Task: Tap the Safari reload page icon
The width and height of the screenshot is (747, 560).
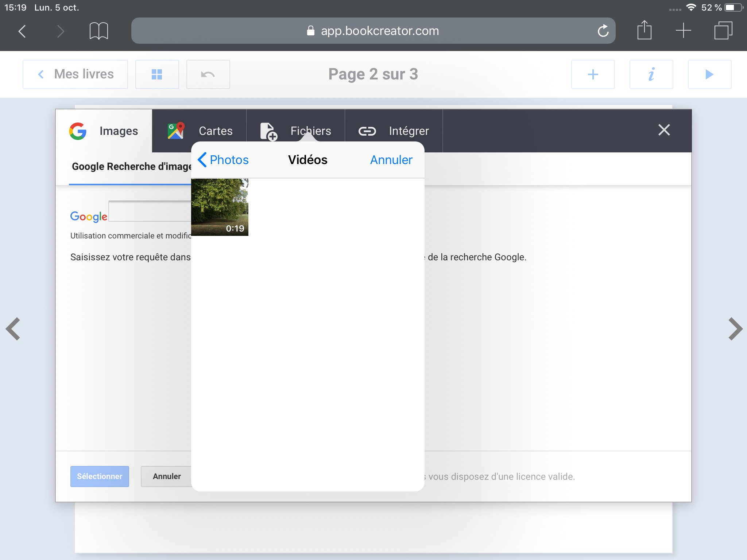Action: coord(603,31)
